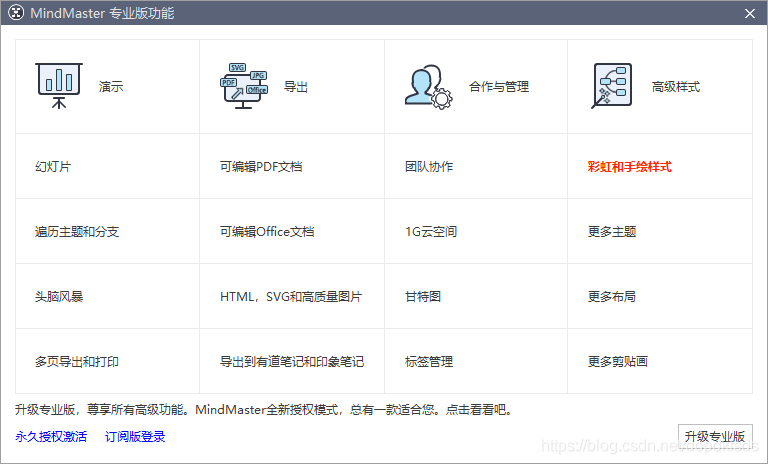The height and width of the screenshot is (464, 768).
Task: Select the HTML, SVG和高质量图片 cell
Action: pos(292,296)
